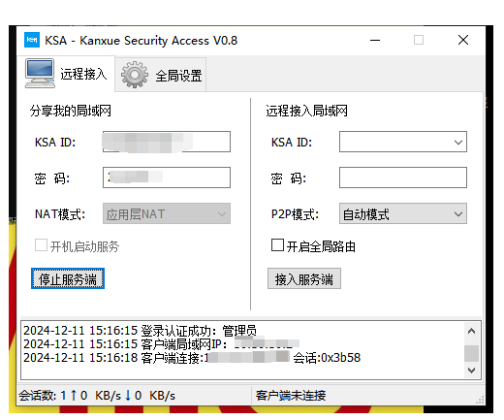Click the remote 密码 input field
504x420 pixels.
pyautogui.click(x=403, y=178)
